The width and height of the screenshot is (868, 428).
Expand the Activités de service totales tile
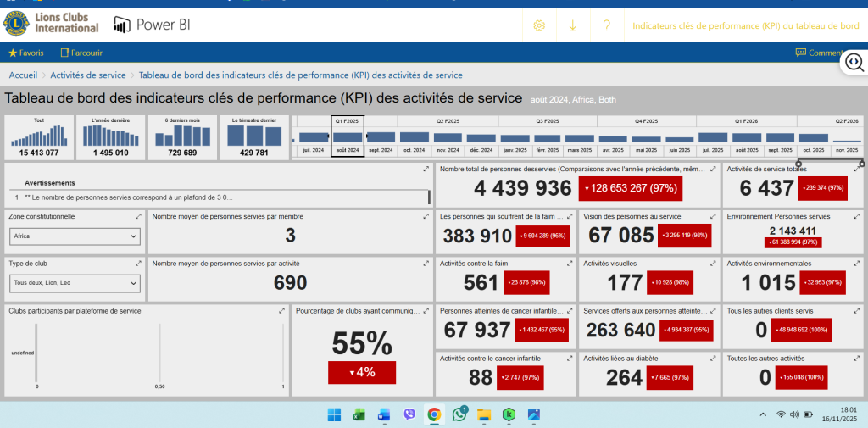(857, 170)
